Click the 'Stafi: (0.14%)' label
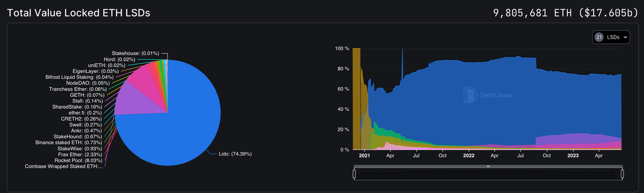 [87, 100]
